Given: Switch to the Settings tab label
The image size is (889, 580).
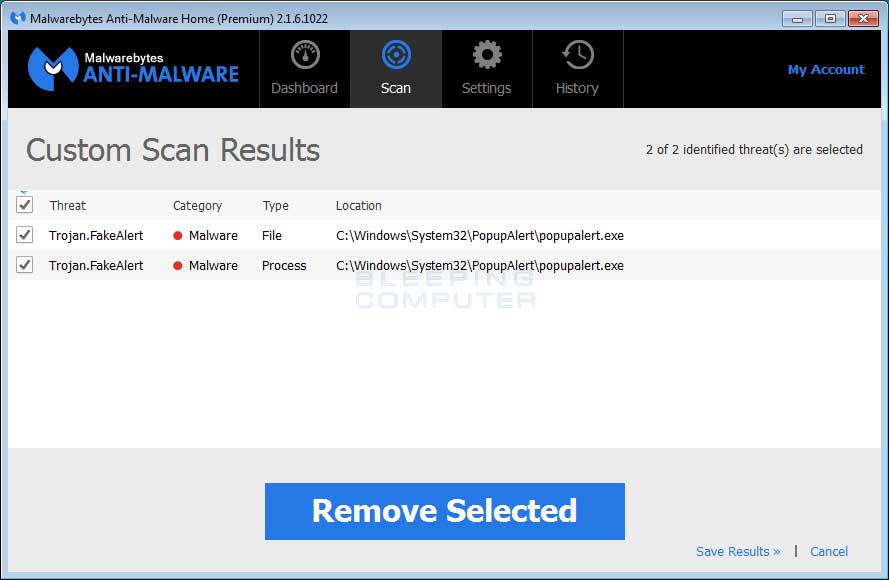Looking at the screenshot, I should coord(486,88).
